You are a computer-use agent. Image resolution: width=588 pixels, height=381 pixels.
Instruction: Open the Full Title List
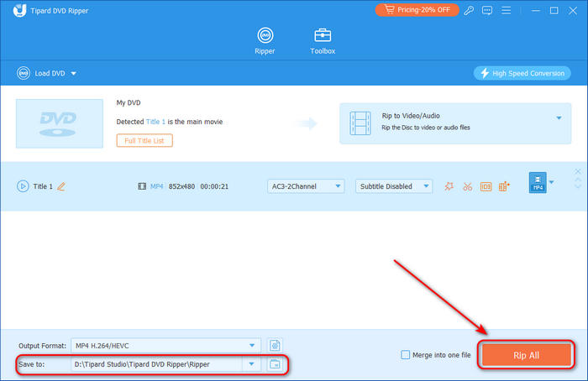click(144, 140)
